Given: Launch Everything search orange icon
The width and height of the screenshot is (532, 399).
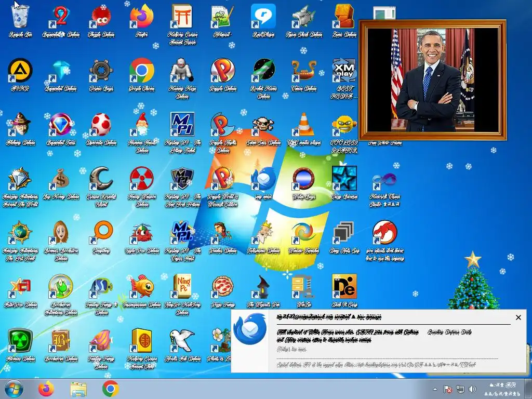Looking at the screenshot, I should coord(101,232).
